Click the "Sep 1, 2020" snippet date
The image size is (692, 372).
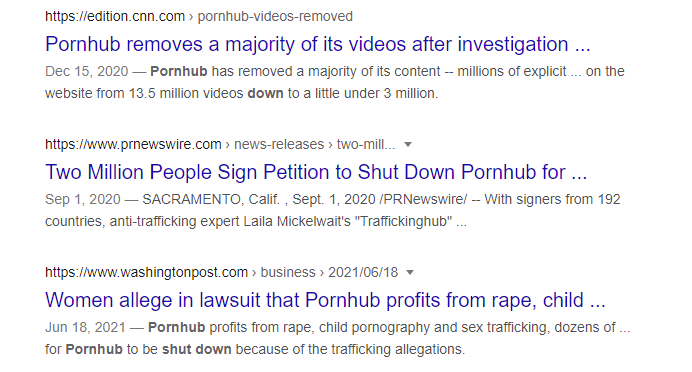(83, 199)
